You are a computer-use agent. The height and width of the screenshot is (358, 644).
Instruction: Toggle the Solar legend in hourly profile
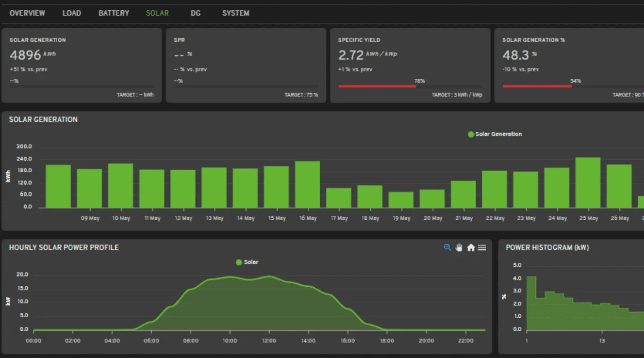coord(247,262)
